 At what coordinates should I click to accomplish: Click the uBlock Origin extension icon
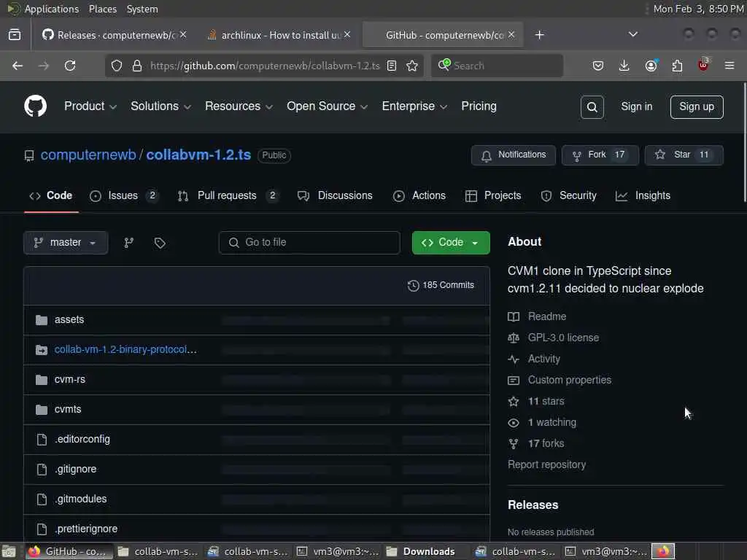(703, 65)
